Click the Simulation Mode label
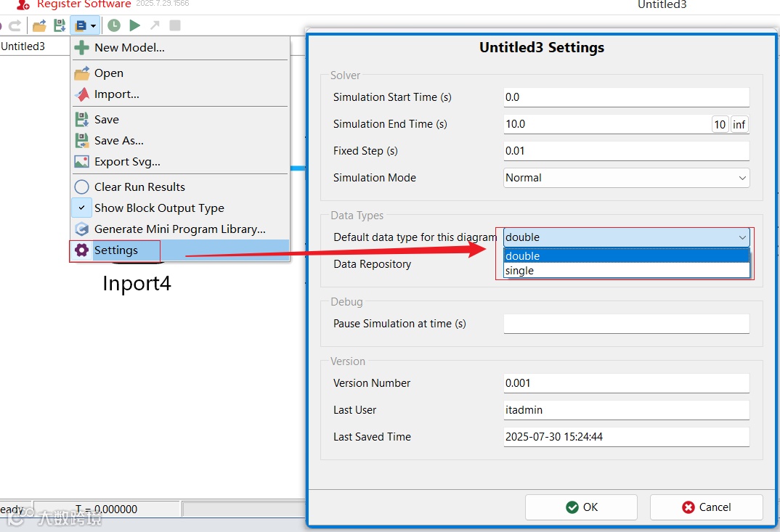780x532 pixels. pyautogui.click(x=375, y=178)
